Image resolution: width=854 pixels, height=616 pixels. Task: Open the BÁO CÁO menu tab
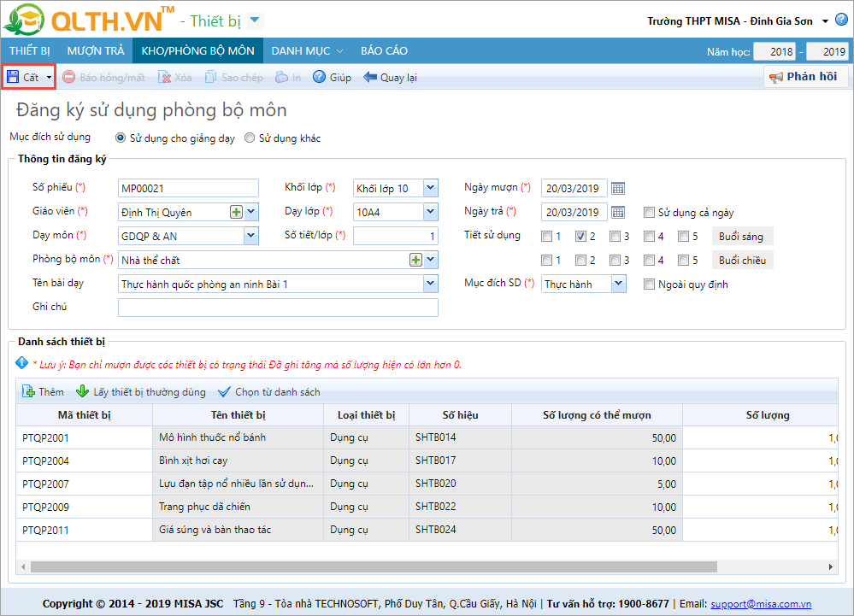click(x=384, y=50)
